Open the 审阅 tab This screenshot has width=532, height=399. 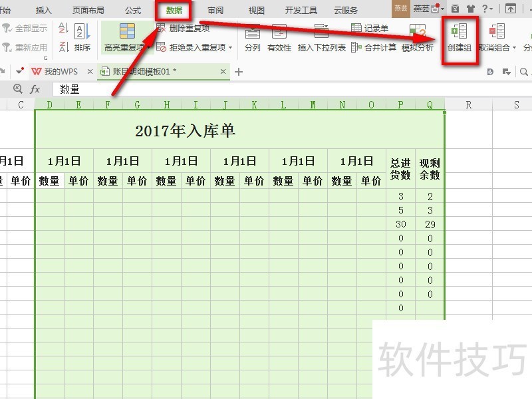point(215,11)
